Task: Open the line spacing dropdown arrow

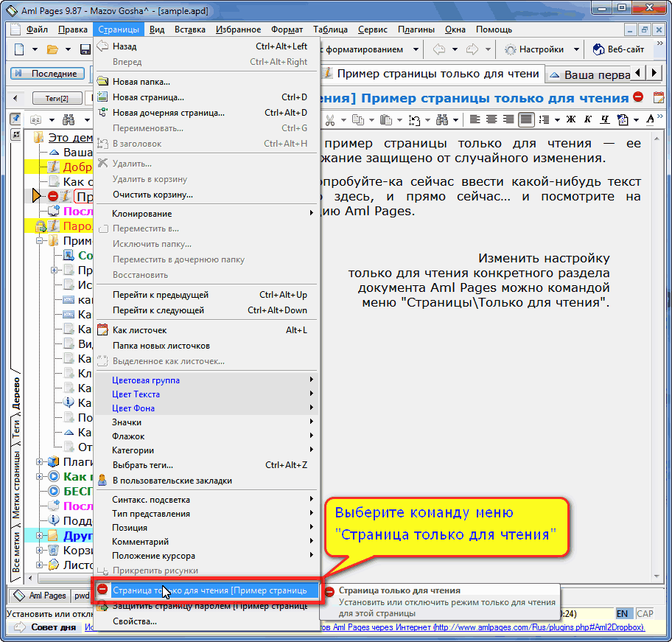Action: pos(557,120)
